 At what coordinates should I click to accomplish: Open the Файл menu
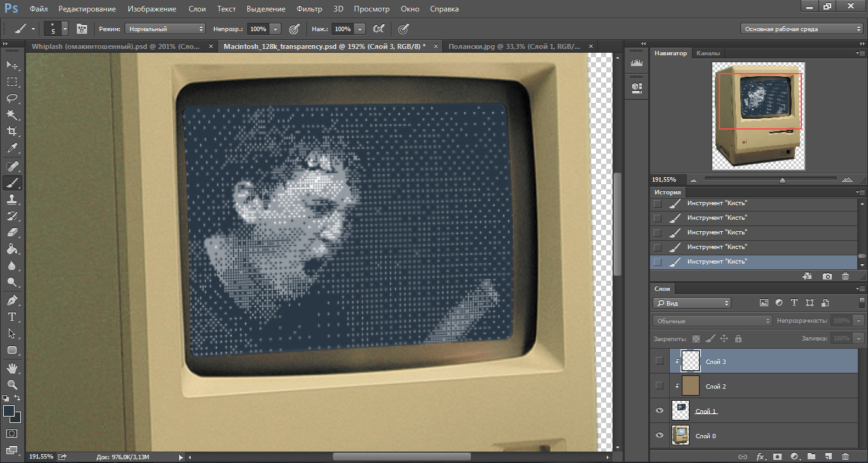pyautogui.click(x=39, y=9)
